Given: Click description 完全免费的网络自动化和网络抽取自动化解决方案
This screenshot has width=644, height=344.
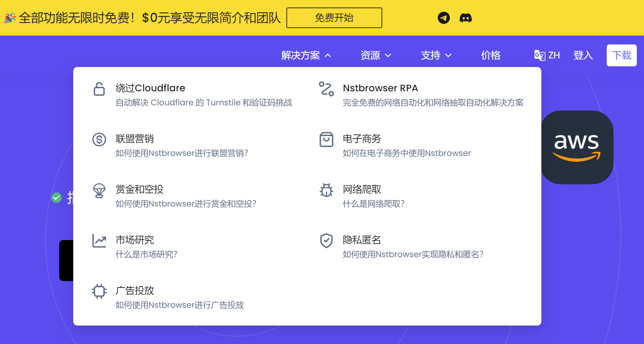Looking at the screenshot, I should click(x=433, y=103).
